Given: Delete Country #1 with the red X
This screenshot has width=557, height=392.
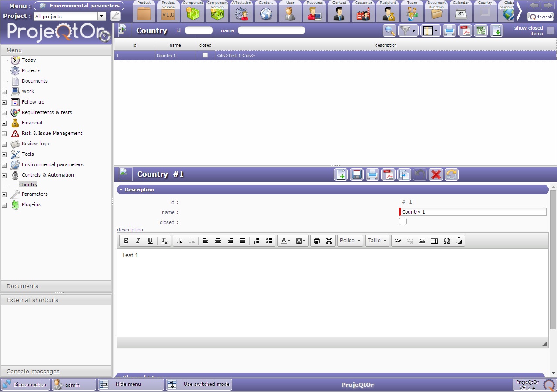Looking at the screenshot, I should click(436, 174).
